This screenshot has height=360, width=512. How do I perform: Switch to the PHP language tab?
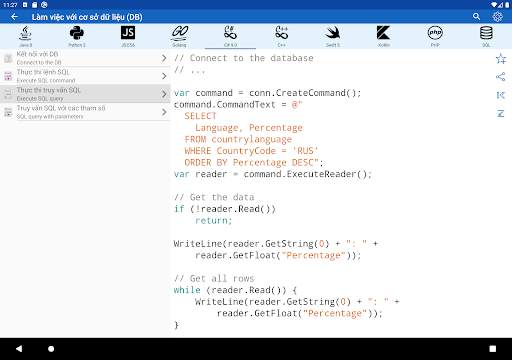click(x=435, y=36)
